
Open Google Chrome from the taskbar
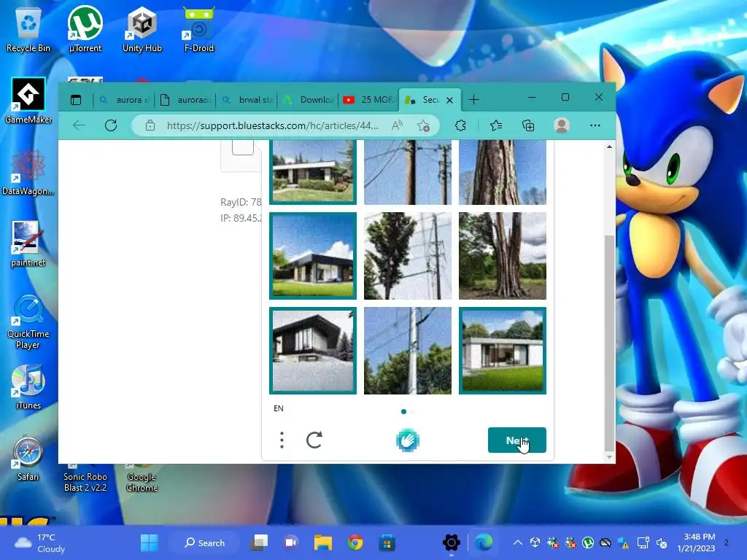[x=355, y=542]
